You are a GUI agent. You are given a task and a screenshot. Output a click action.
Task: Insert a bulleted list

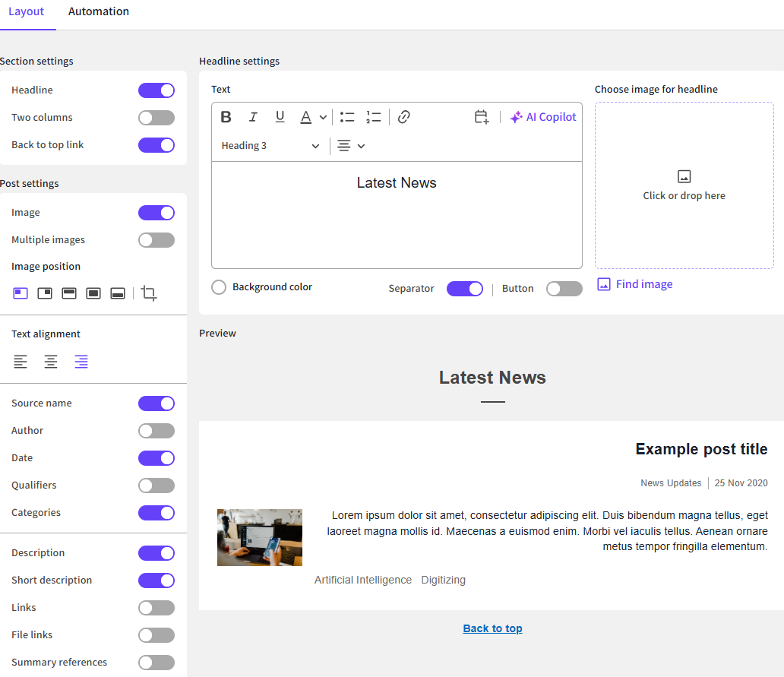point(347,117)
